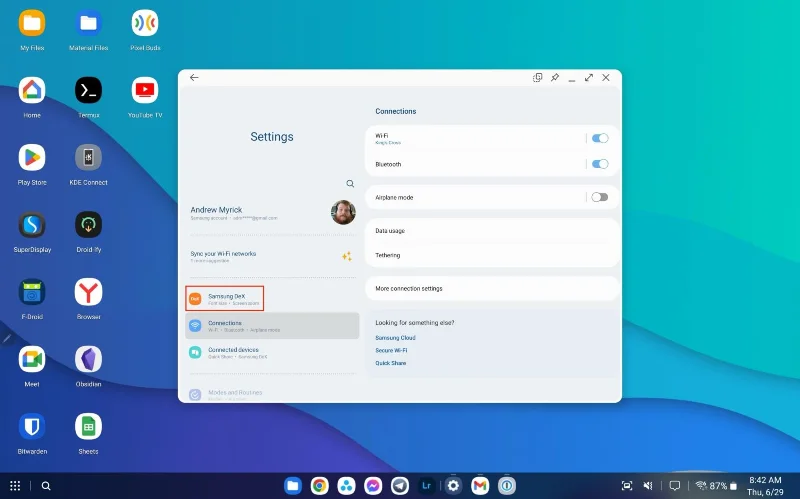Open More connection settings
800x499 pixels.
pos(492,288)
